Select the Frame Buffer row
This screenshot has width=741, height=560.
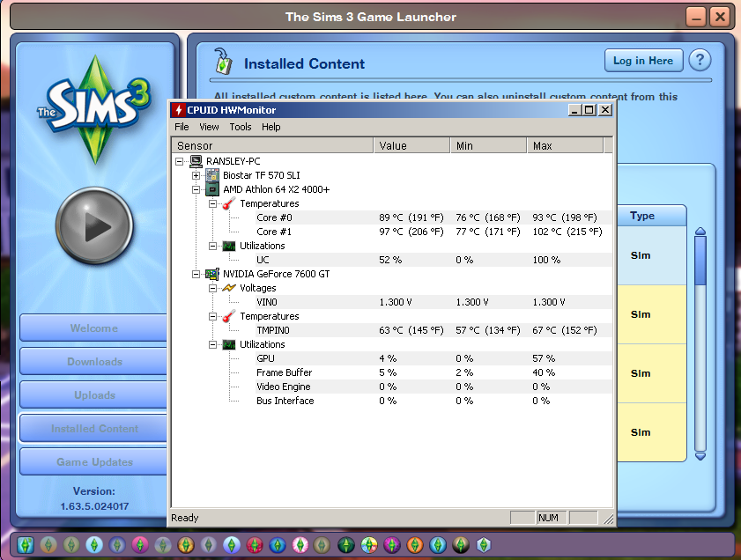pos(433,372)
